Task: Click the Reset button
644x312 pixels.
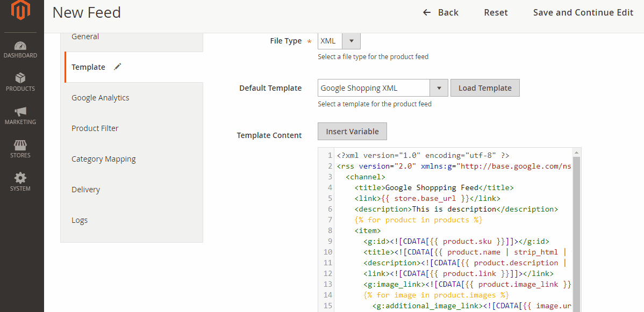Action: click(496, 12)
